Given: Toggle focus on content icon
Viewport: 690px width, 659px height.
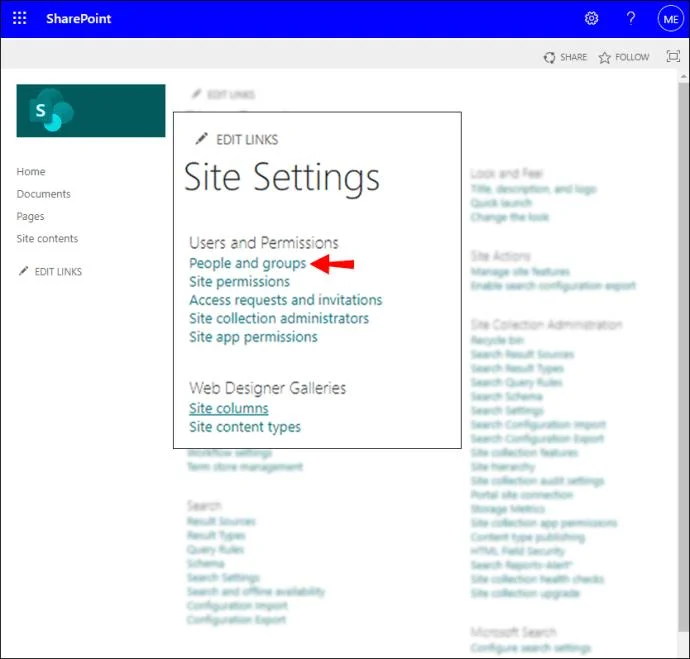Looking at the screenshot, I should pyautogui.click(x=673, y=56).
